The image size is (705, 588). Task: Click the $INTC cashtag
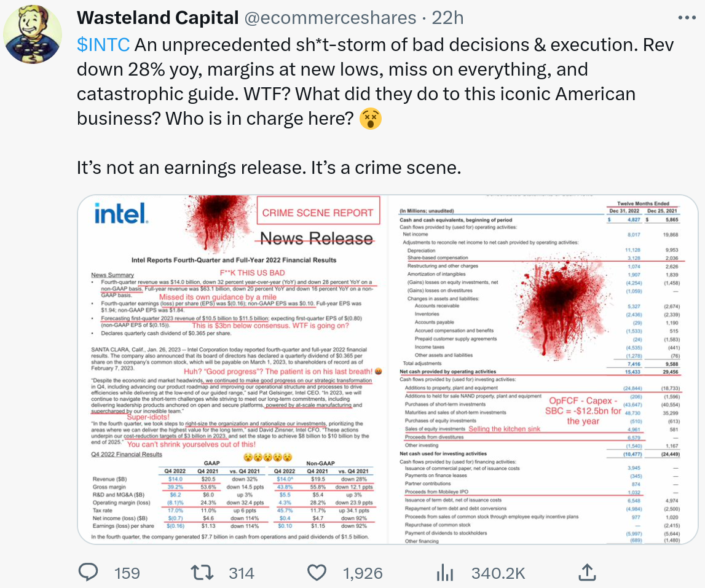pyautogui.click(x=103, y=45)
